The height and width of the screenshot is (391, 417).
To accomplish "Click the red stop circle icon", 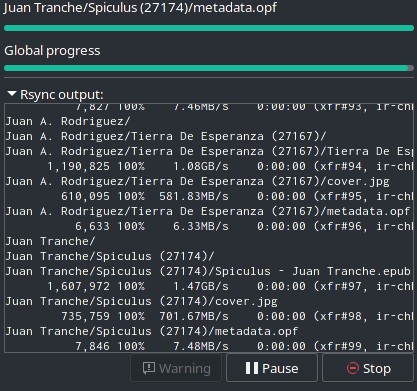I will pos(353,368).
